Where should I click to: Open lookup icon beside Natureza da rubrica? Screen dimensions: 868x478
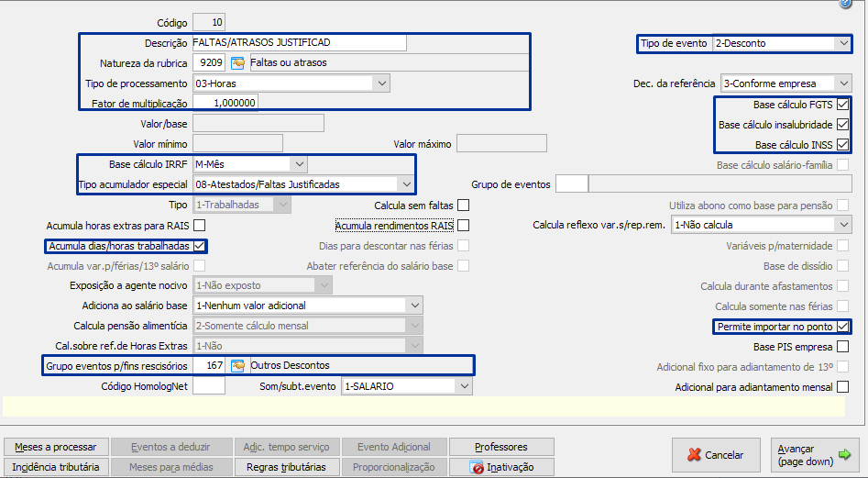pos(237,63)
